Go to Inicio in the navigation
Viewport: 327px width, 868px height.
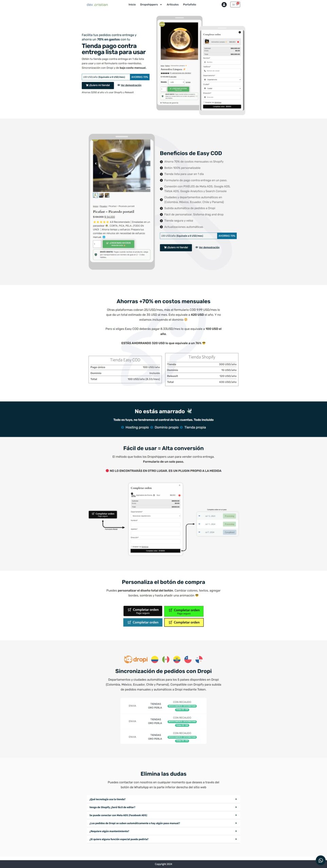(x=132, y=5)
